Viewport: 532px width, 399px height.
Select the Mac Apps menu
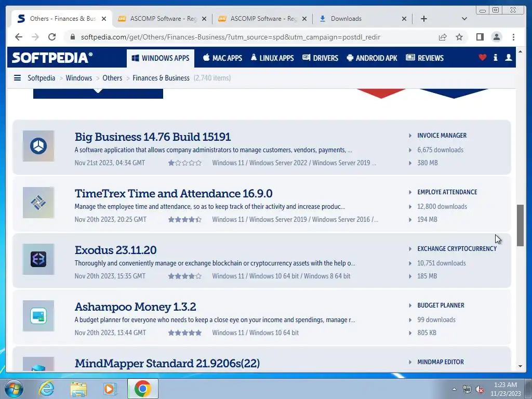(x=222, y=58)
